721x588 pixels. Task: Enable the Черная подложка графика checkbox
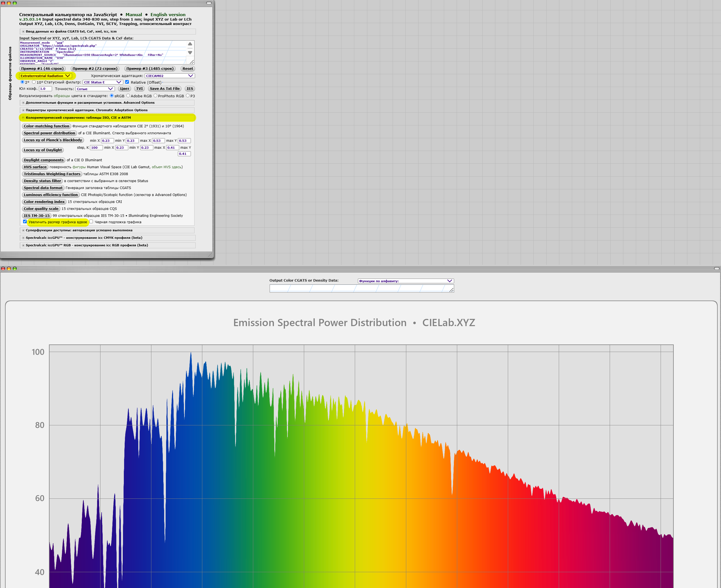point(91,222)
